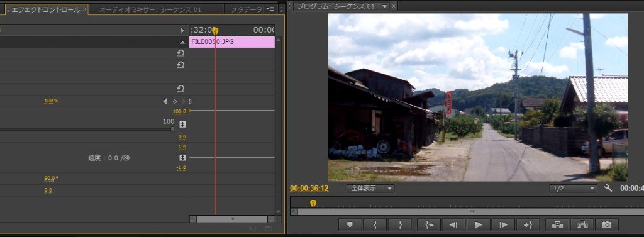Toggle velocity graph fit button beside 速度
644x237 pixels.
click(182, 158)
